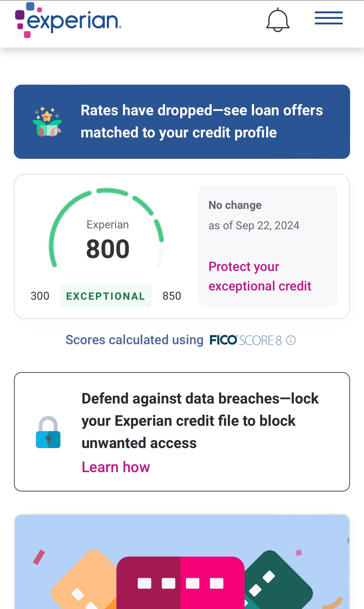Open the Protect your exceptional credit link
Viewport: 364px width, 609px height.
pos(259,276)
